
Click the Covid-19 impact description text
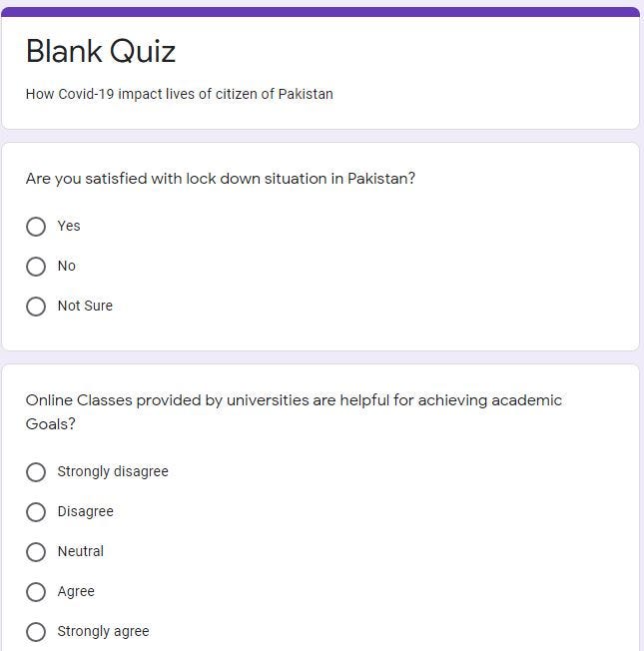(x=180, y=94)
